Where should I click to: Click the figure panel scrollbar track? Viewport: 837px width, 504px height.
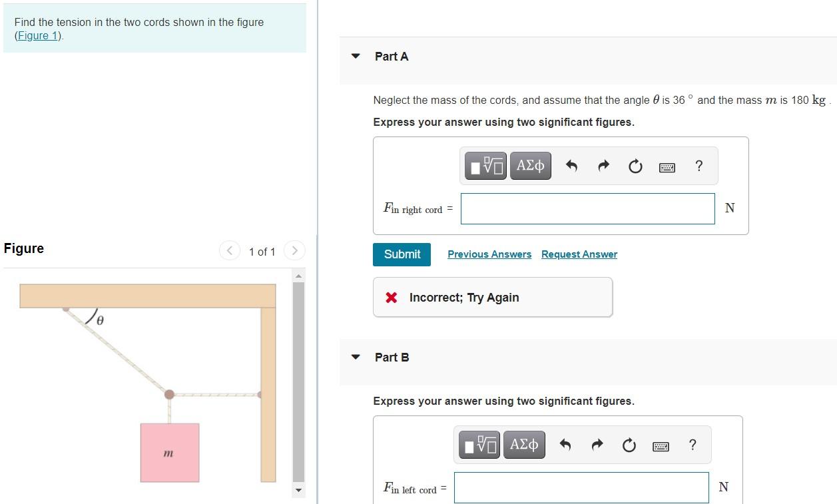click(x=299, y=382)
